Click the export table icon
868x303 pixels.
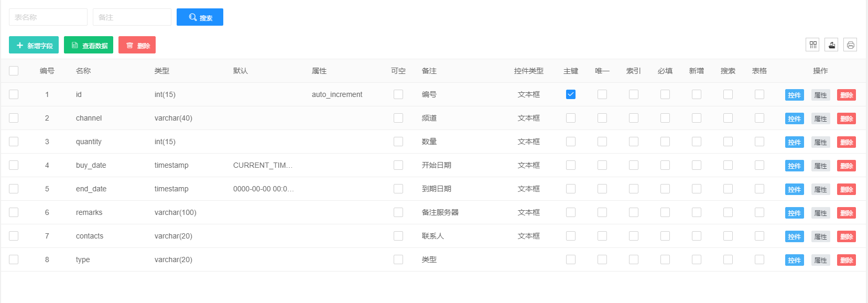[831, 45]
